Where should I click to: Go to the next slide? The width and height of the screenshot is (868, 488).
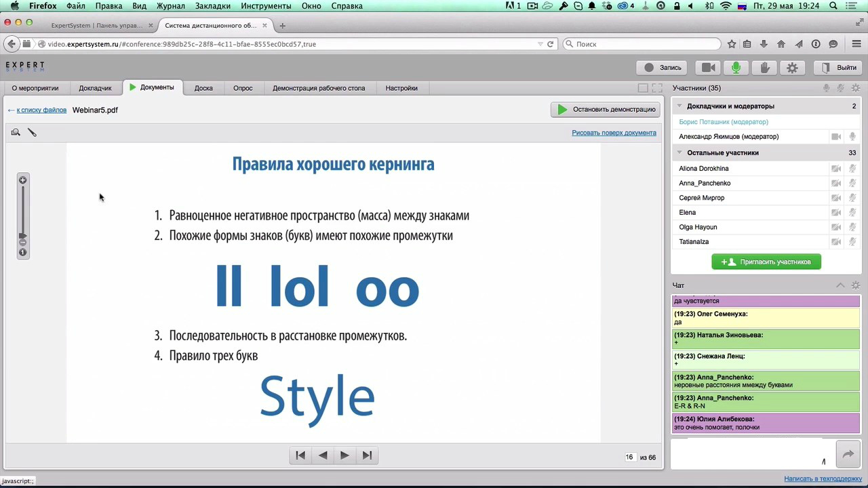coord(344,455)
